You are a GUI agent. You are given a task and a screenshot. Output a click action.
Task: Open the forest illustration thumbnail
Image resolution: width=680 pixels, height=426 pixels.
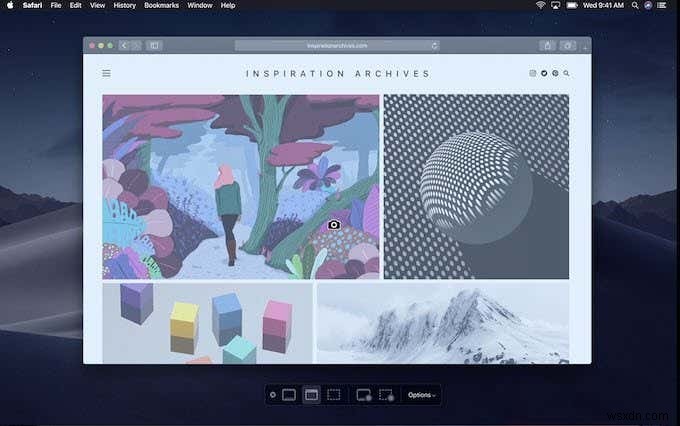pyautogui.click(x=240, y=186)
